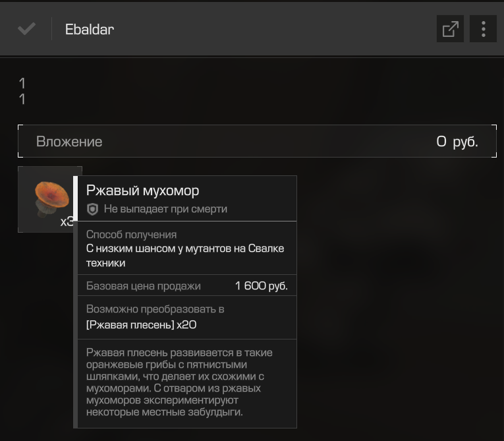504x441 pixels.
Task: Click the message body text 1
Action: [x=22, y=91]
